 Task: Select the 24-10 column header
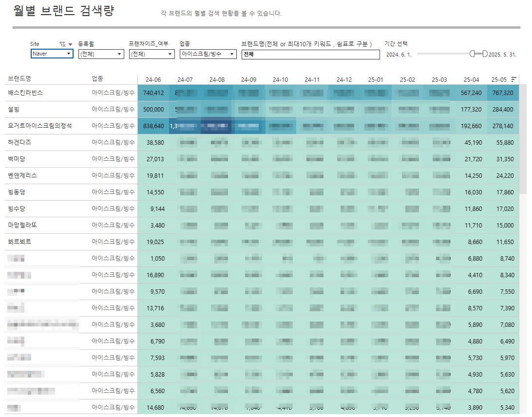[280, 80]
